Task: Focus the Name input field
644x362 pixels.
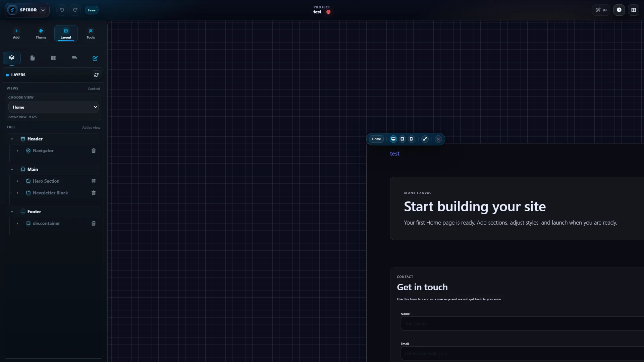Action: tap(522, 324)
